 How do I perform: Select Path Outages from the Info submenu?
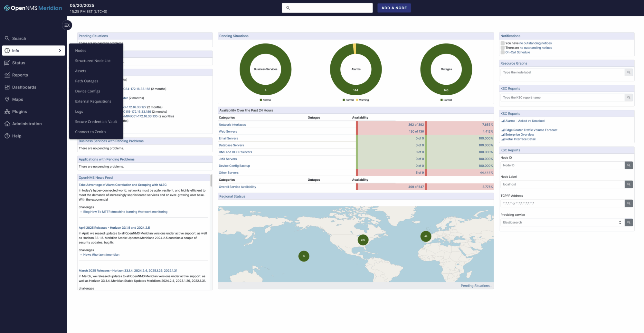coord(87,81)
